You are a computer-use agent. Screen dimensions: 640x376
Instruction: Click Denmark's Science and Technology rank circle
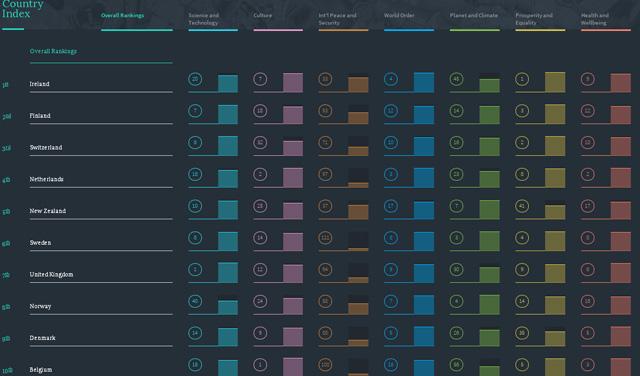point(195,333)
